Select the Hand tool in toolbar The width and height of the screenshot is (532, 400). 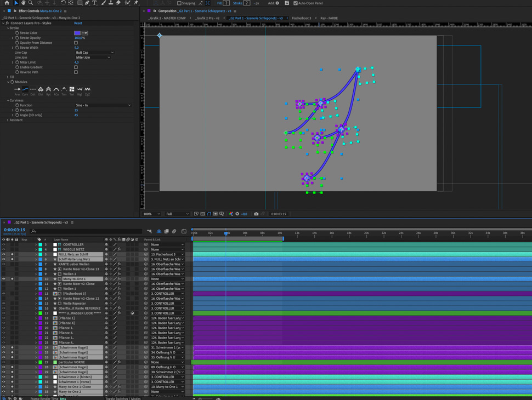pos(23,3)
